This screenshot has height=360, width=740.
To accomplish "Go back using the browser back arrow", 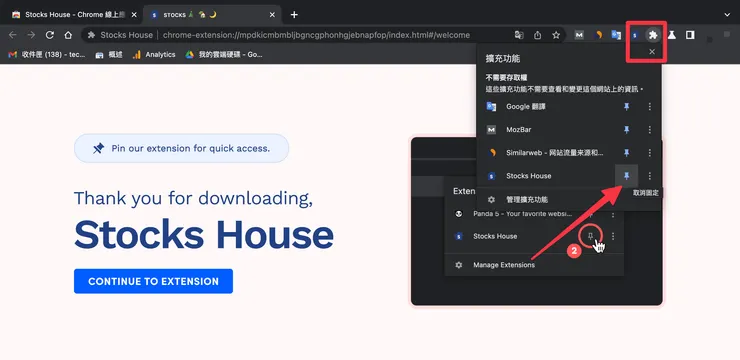I will [x=13, y=35].
